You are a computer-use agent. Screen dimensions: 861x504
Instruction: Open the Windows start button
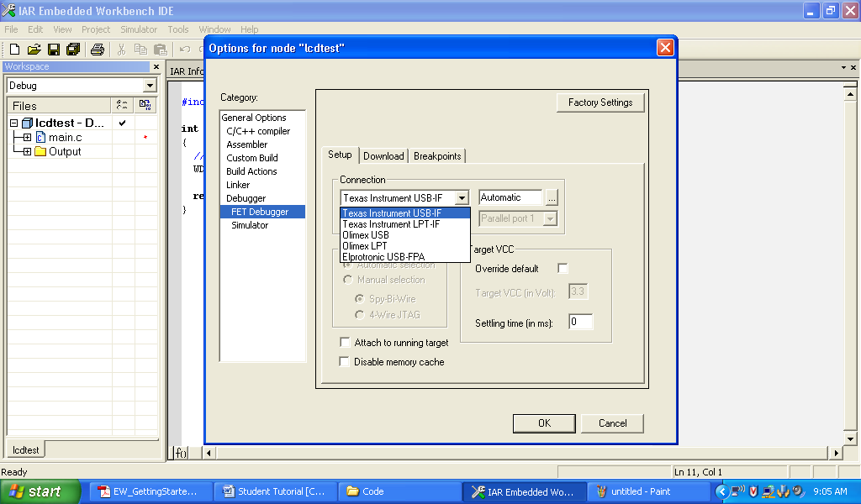coord(40,491)
